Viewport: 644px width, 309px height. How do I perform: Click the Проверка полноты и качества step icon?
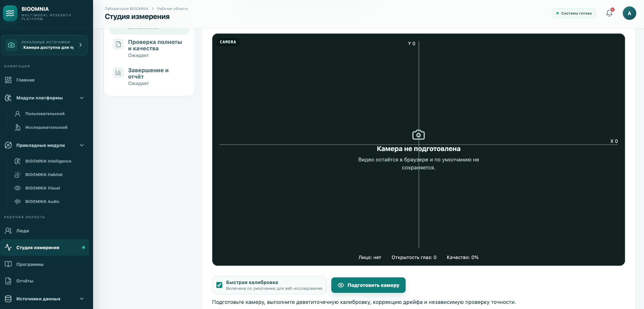coord(118,44)
